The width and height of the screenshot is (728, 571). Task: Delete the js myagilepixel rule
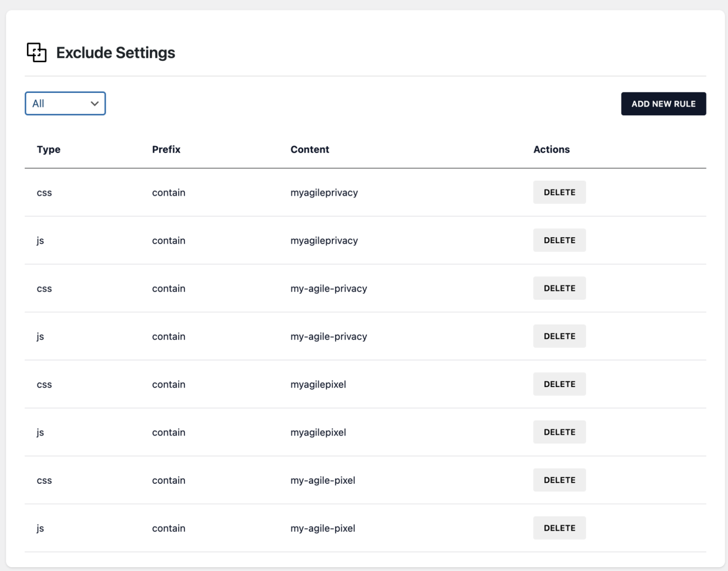tap(559, 432)
